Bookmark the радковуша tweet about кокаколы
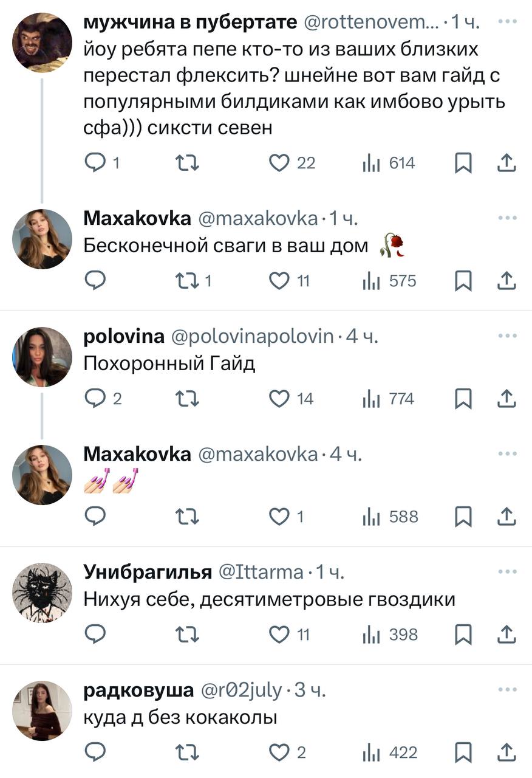 pyautogui.click(x=463, y=752)
